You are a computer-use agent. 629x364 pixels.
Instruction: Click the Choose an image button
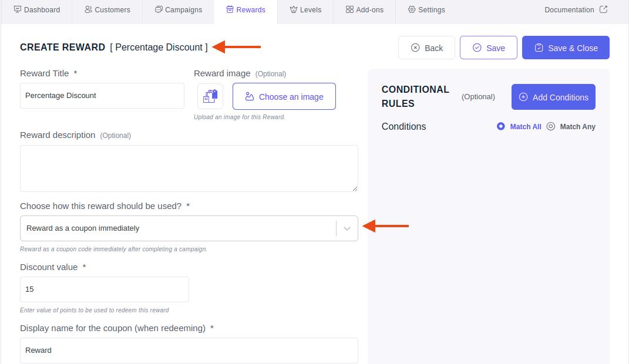(x=284, y=97)
